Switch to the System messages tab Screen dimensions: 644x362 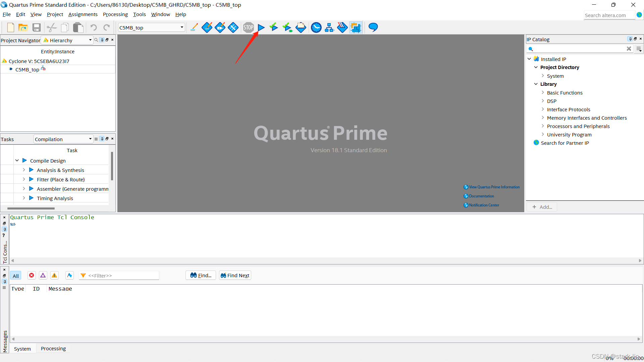click(x=22, y=349)
